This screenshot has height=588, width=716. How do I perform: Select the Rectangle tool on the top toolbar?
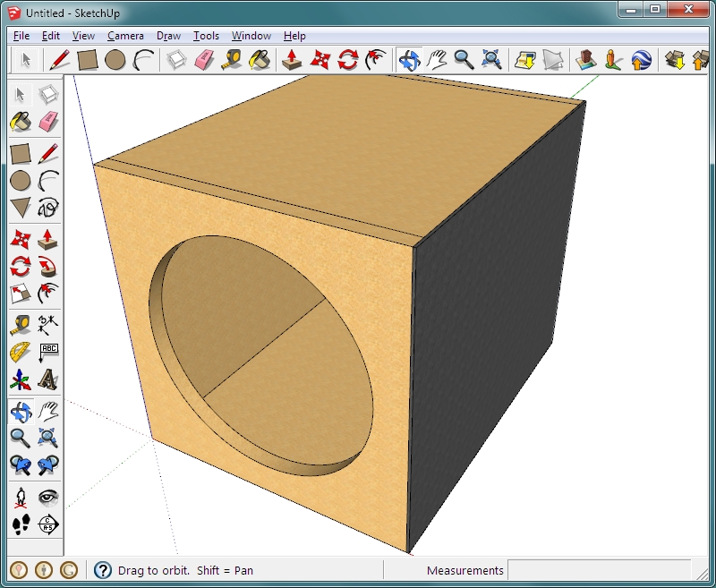coord(87,60)
